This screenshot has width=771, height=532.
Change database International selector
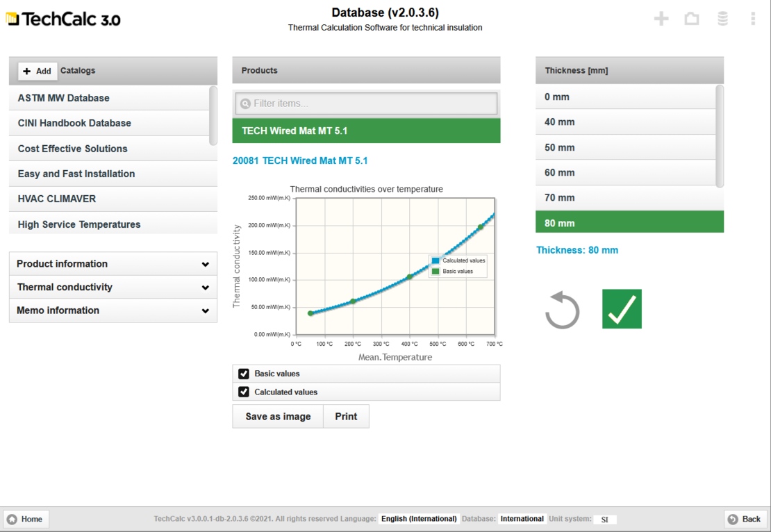(x=522, y=519)
